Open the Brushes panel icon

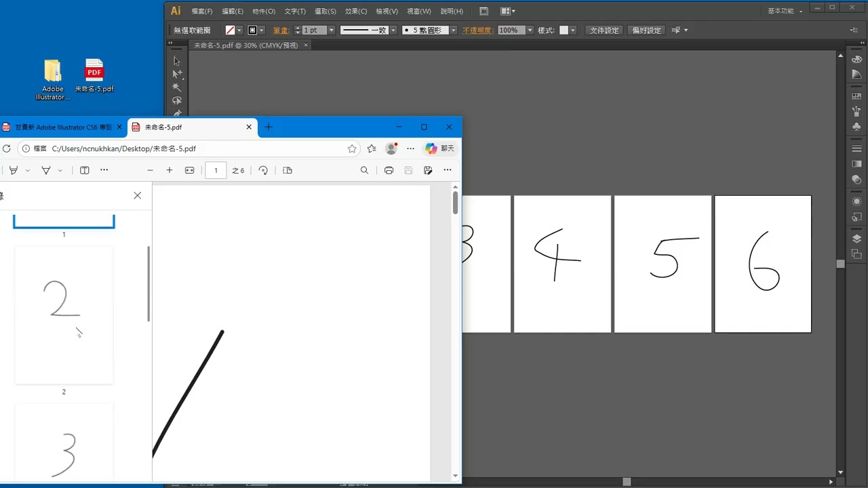coord(856,111)
